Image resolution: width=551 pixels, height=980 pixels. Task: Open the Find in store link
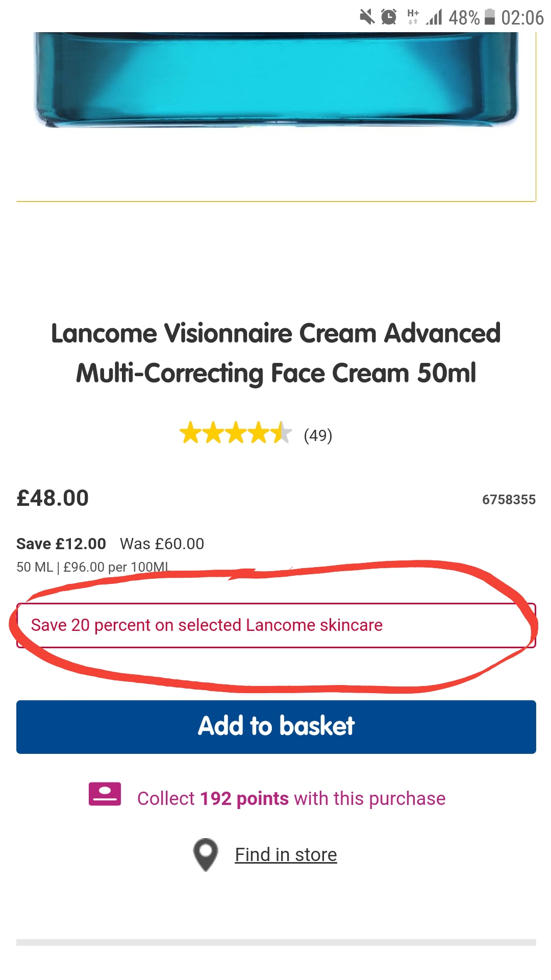(286, 854)
